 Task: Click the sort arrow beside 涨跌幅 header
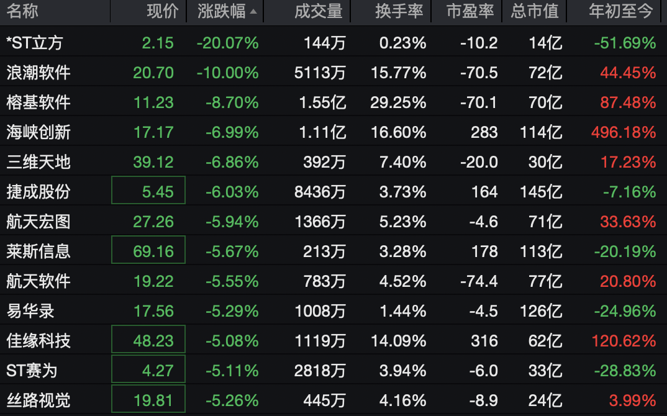click(x=253, y=13)
